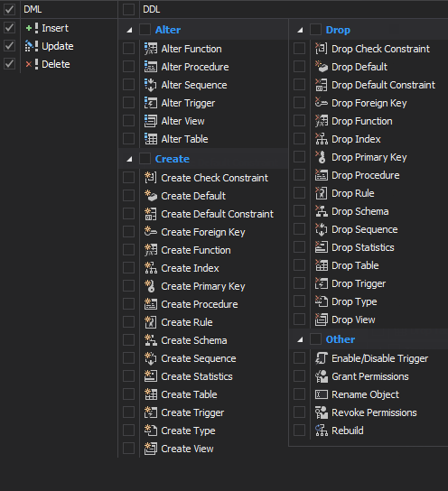Image resolution: width=448 pixels, height=491 pixels.
Task: Click the Drop Table icon
Action: point(322,265)
